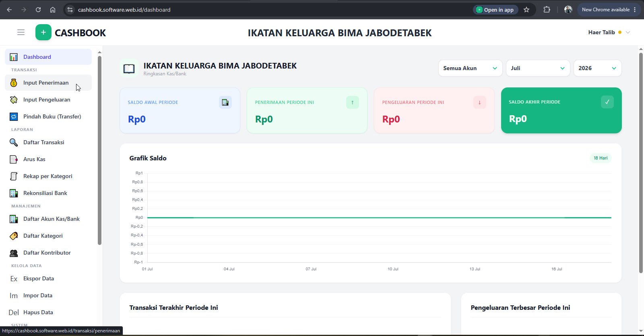Image resolution: width=644 pixels, height=336 pixels.
Task: Click the green saldo line in chart
Action: pos(379,218)
